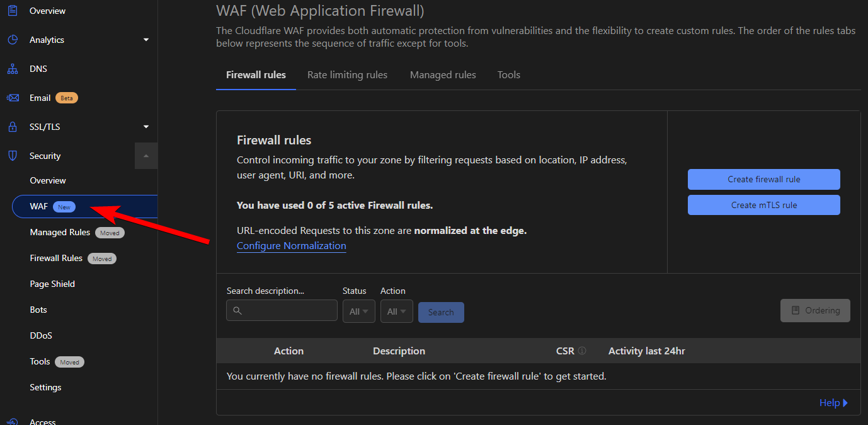The image size is (868, 425).
Task: Click the sidebar scroll-up arrow near Security
Action: pyautogui.click(x=146, y=155)
